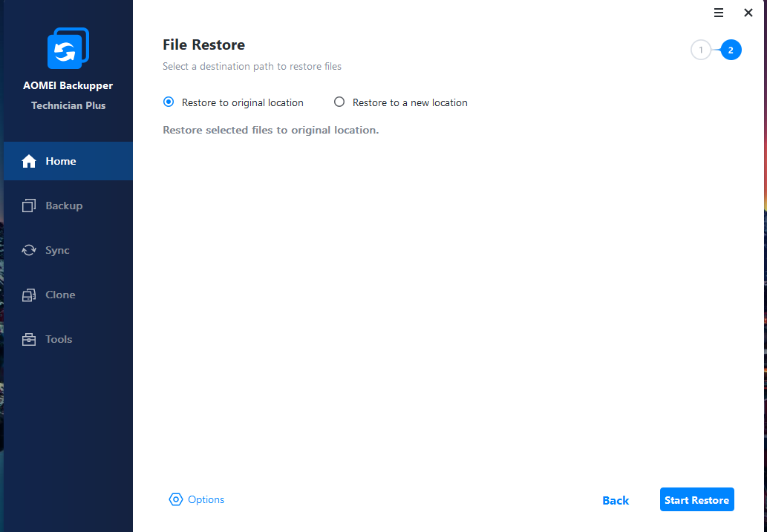The height and width of the screenshot is (532, 767).
Task: Click the "Restore to a new location" label text
Action: coord(410,103)
